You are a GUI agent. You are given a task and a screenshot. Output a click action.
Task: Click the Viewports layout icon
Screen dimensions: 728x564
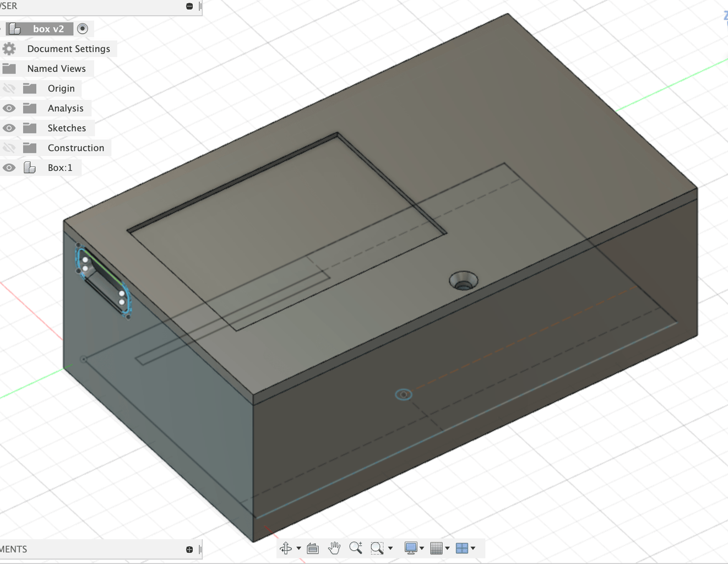[462, 548]
